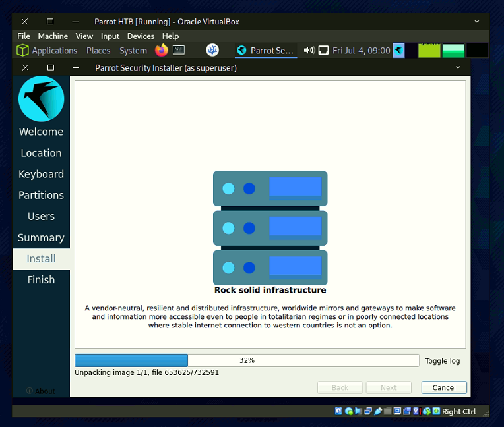Click the VirtualBox display status icon
Screen dimensions: 504x427
click(x=398, y=411)
